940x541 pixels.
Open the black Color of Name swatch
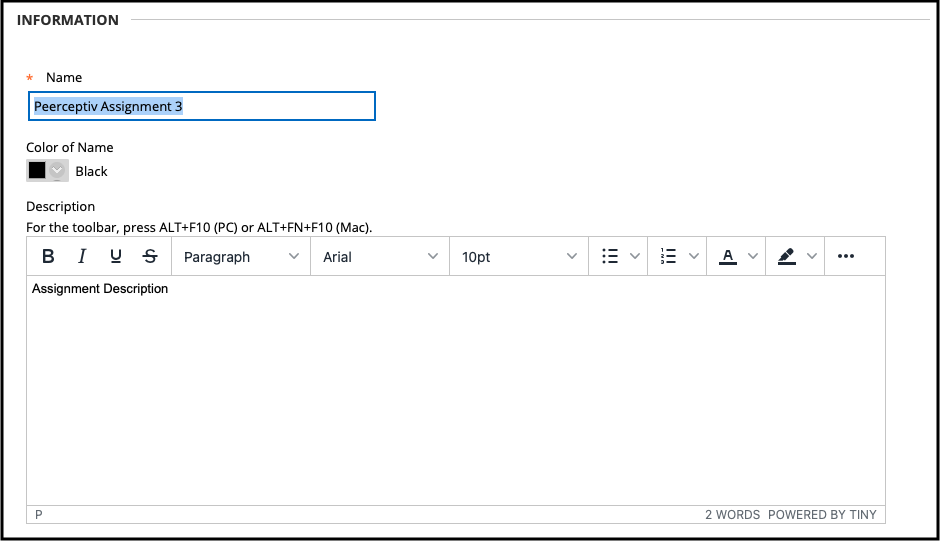point(47,171)
